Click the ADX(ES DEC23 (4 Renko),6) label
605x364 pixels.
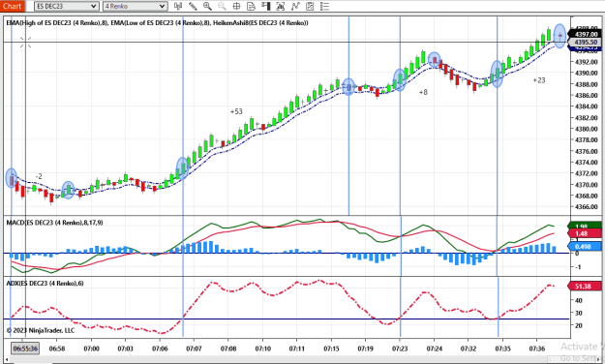coord(45,284)
